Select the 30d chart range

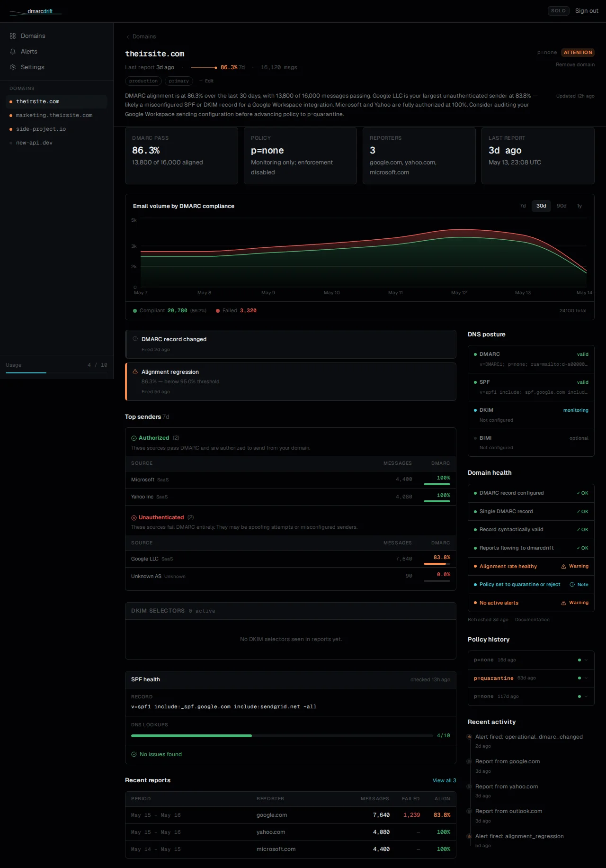click(x=541, y=206)
